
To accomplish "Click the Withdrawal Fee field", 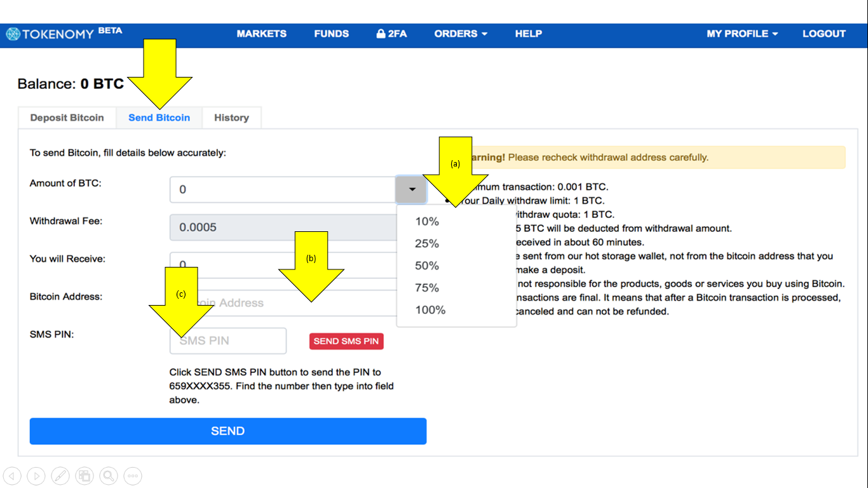I will (283, 227).
